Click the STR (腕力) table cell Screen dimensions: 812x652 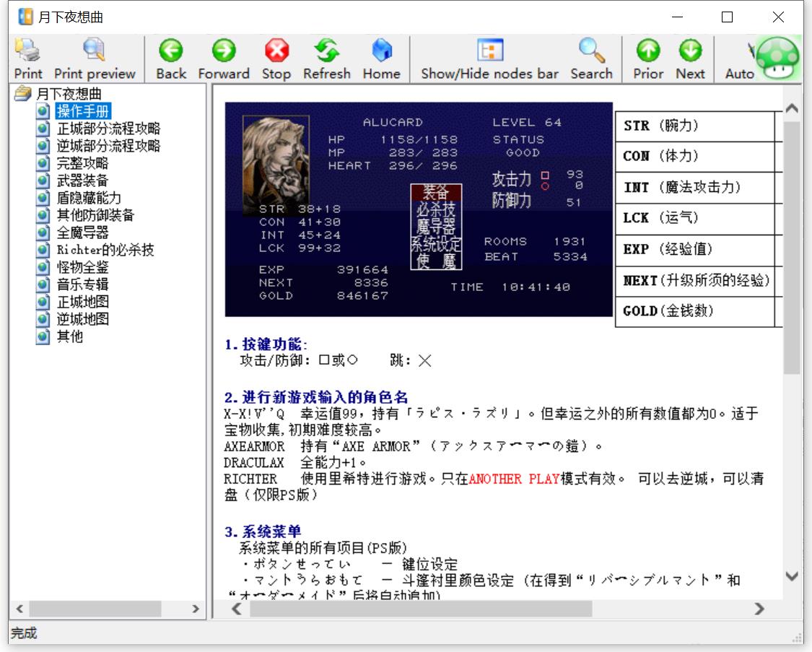pos(694,126)
